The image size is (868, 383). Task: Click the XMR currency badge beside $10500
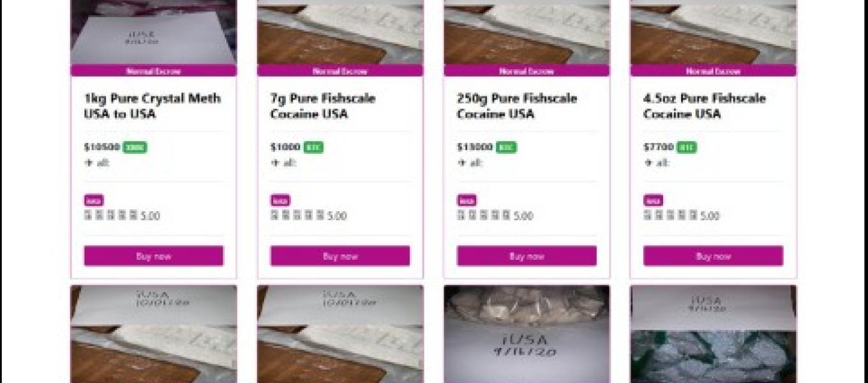coord(135,147)
